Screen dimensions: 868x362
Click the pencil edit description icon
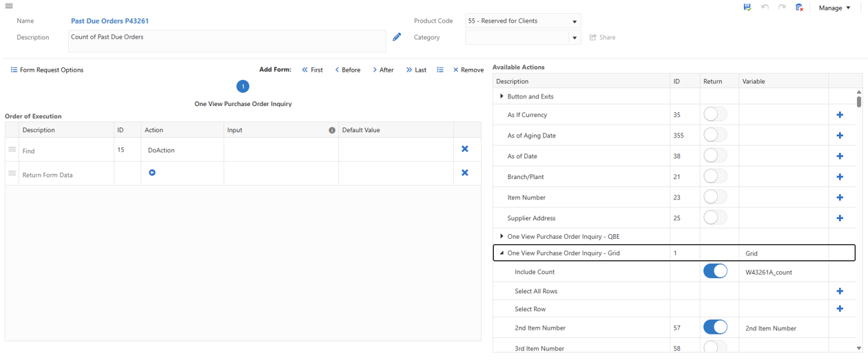point(397,36)
